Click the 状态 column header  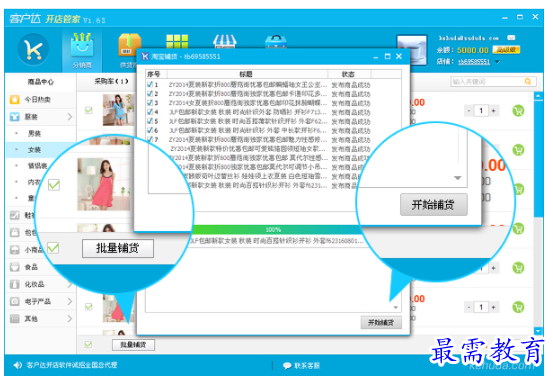tap(348, 74)
